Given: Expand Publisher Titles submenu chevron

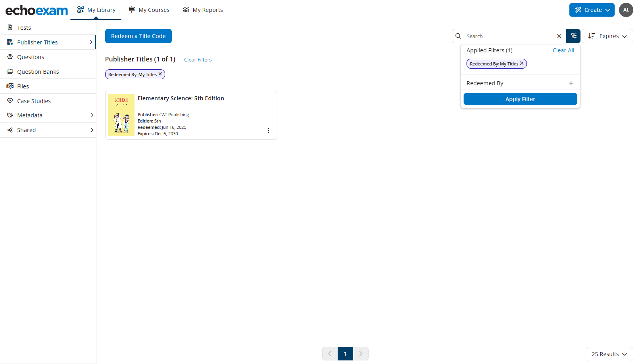Looking at the screenshot, I should tap(91, 42).
